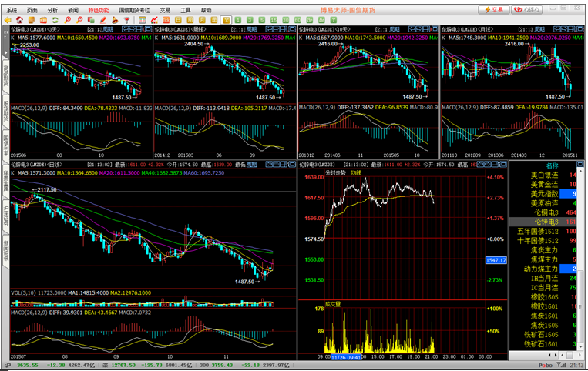Maximize the 10-day chart panel
This screenshot has width=588, height=371.
[435, 28]
